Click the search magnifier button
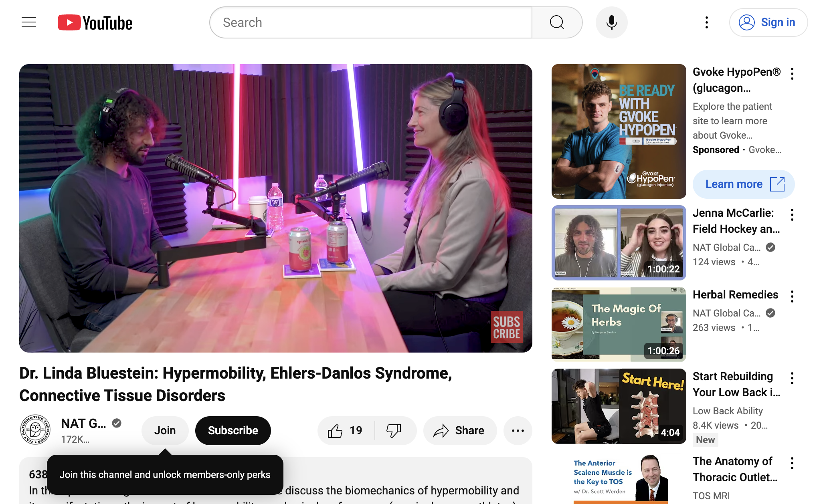821x504 pixels. click(557, 22)
